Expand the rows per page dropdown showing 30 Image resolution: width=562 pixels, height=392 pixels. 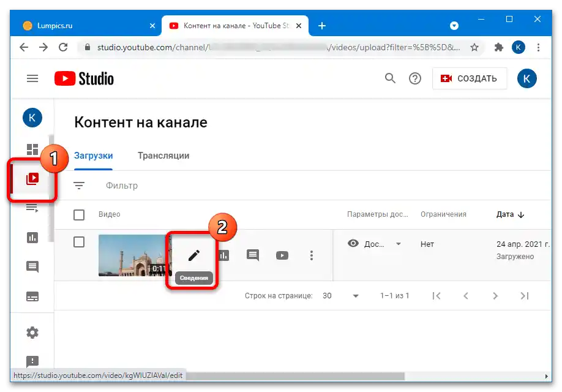(x=340, y=296)
